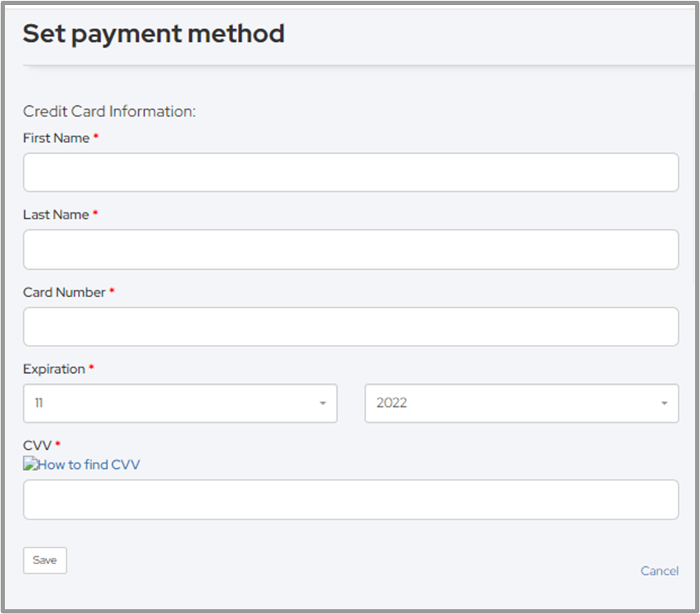Click the red asterisk beside Expiration

pyautogui.click(x=92, y=368)
